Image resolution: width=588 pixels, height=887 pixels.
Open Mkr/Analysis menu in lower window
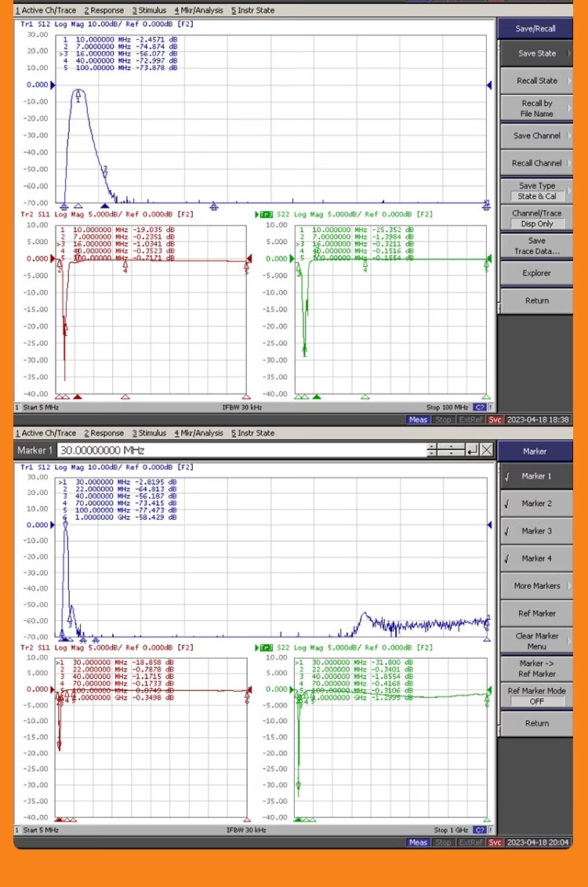(198, 433)
